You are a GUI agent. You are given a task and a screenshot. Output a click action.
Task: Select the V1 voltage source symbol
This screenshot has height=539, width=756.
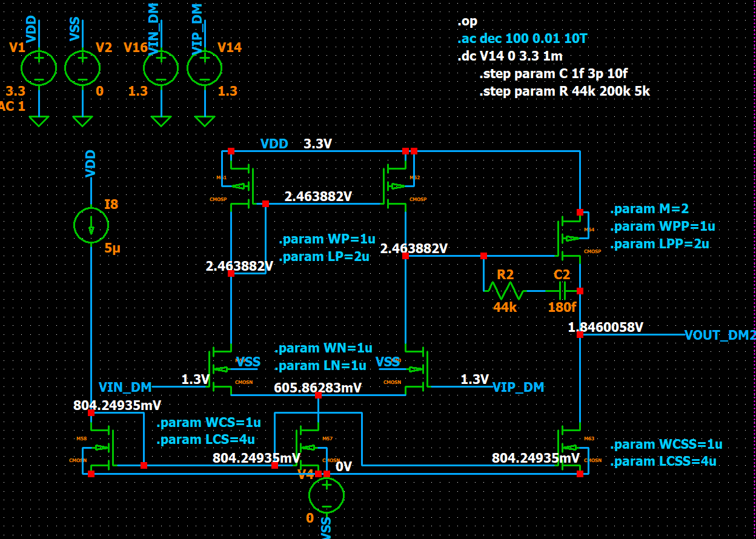(x=39, y=68)
